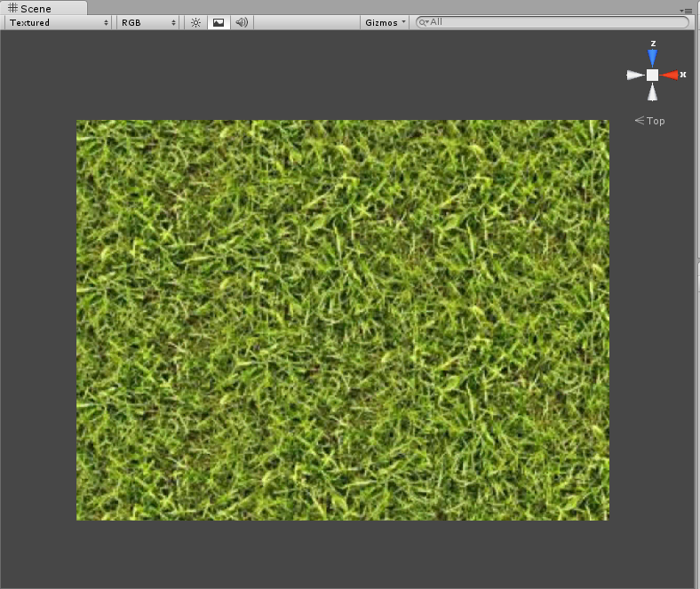Click the white left cone on the gizmo
700x589 pixels.
coord(635,76)
